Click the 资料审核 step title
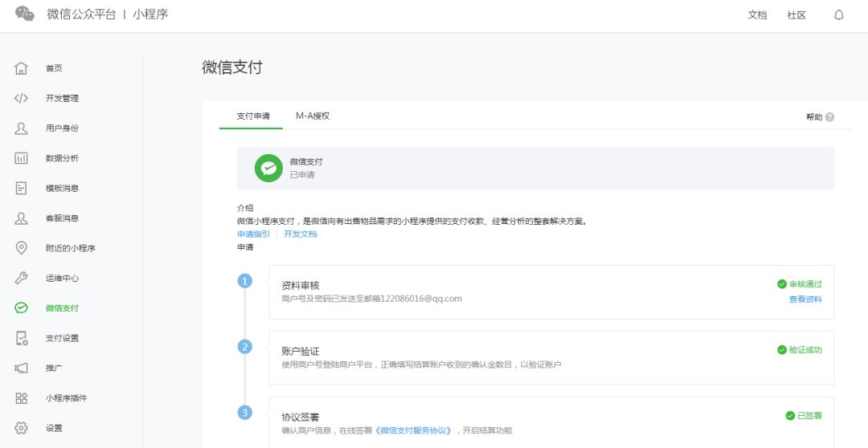 point(300,285)
